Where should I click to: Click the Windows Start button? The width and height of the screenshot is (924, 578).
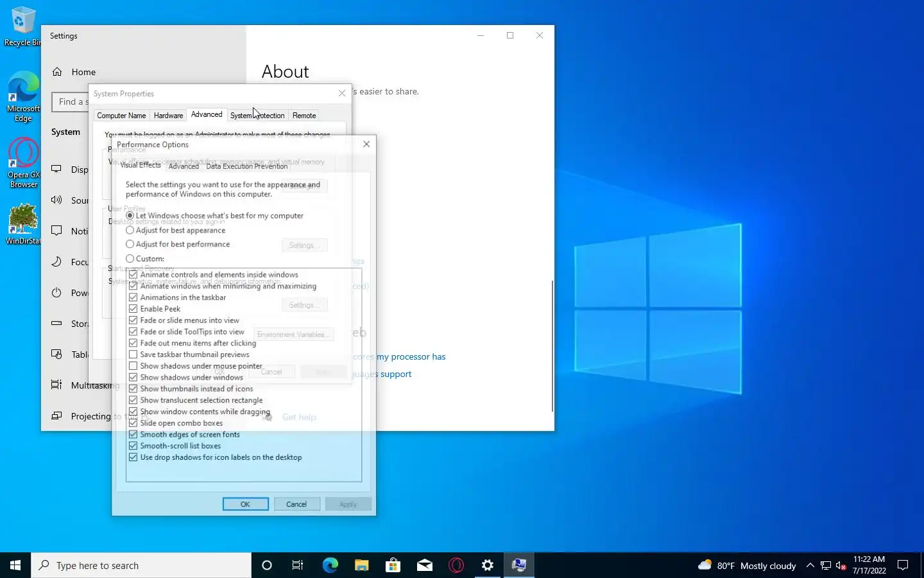click(15, 565)
